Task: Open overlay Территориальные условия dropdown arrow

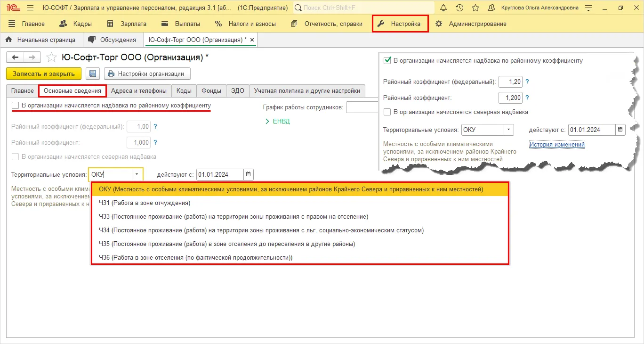Action: click(508, 130)
